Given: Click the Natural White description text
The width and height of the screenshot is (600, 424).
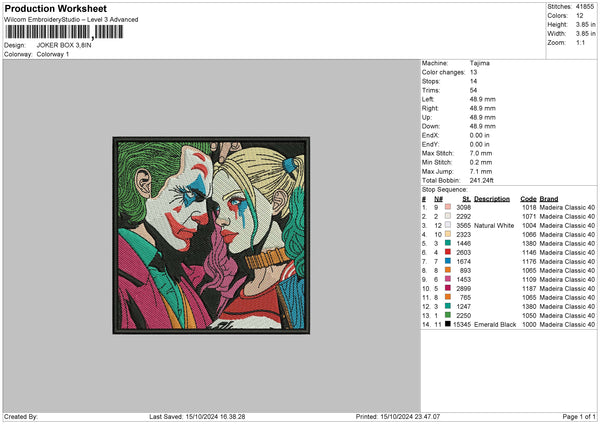Looking at the screenshot, I should point(494,226).
